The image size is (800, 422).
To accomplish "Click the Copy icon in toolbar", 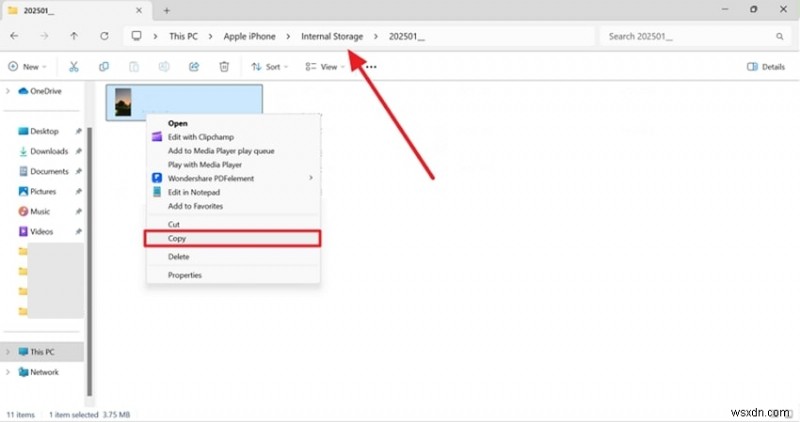I will (x=104, y=67).
